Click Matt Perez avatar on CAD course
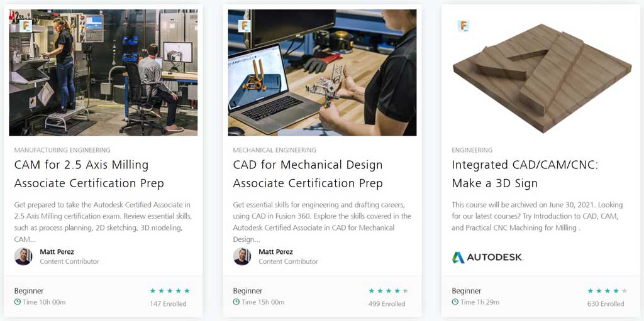Viewport: 644px width, 321px height. point(242,256)
